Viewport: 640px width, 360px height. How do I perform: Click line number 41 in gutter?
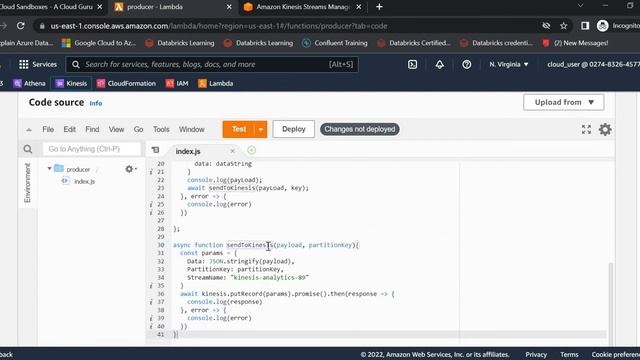pyautogui.click(x=160, y=334)
